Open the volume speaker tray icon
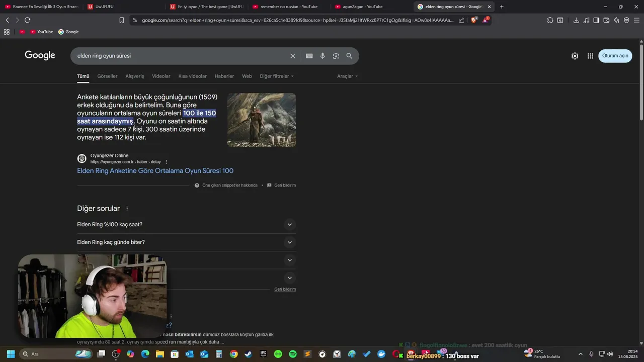 (x=610, y=354)
